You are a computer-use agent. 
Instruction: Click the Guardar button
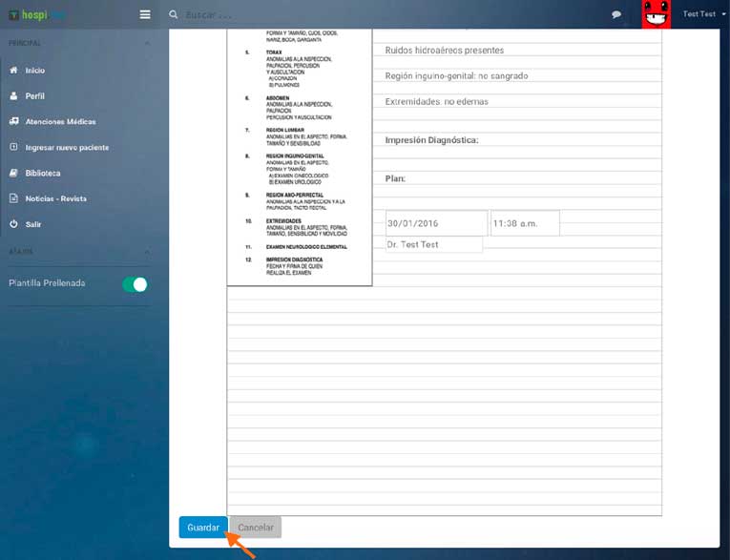click(203, 528)
